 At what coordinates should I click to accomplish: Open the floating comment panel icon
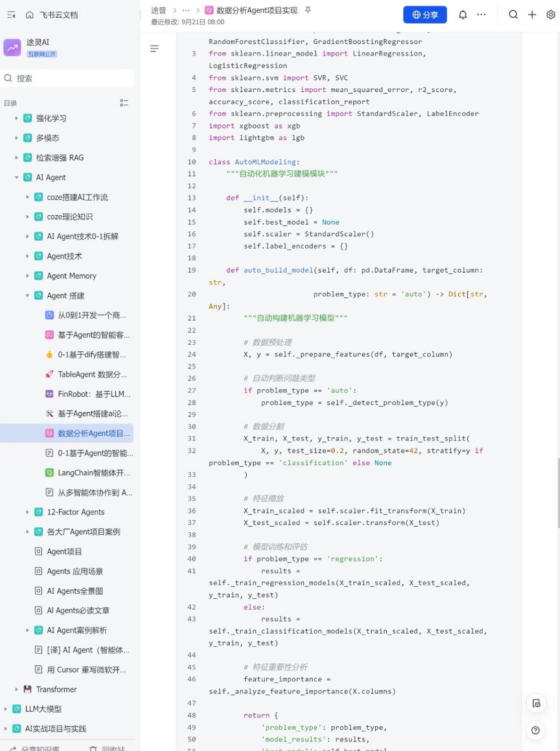coord(536,703)
